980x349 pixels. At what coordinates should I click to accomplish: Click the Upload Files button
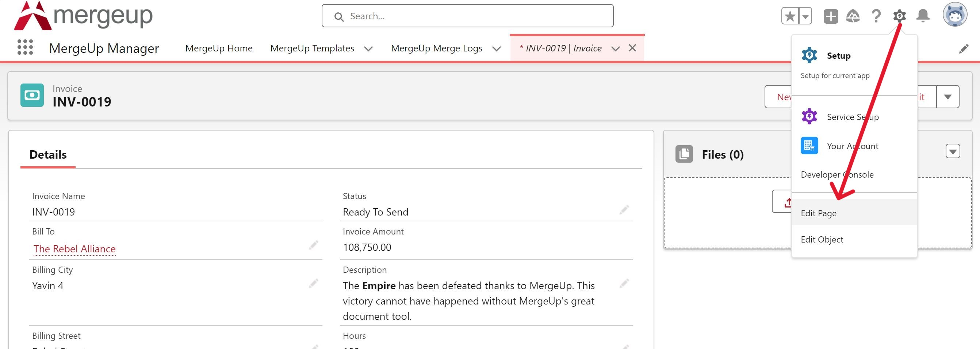(782, 202)
